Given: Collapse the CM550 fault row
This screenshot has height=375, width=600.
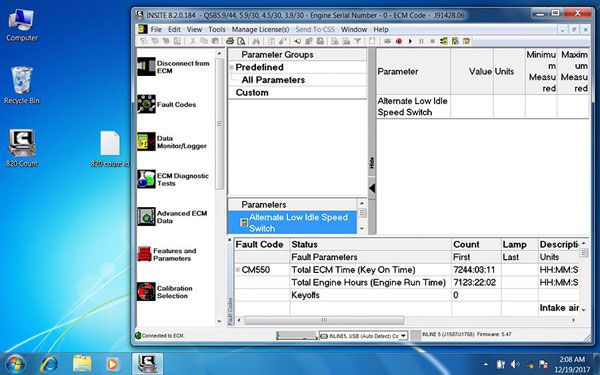Looking at the screenshot, I should pos(238,270).
